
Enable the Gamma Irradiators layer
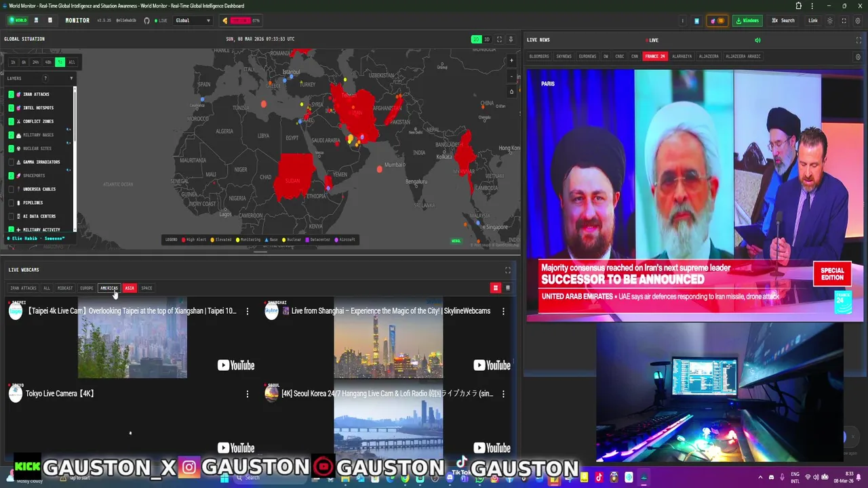pyautogui.click(x=11, y=162)
